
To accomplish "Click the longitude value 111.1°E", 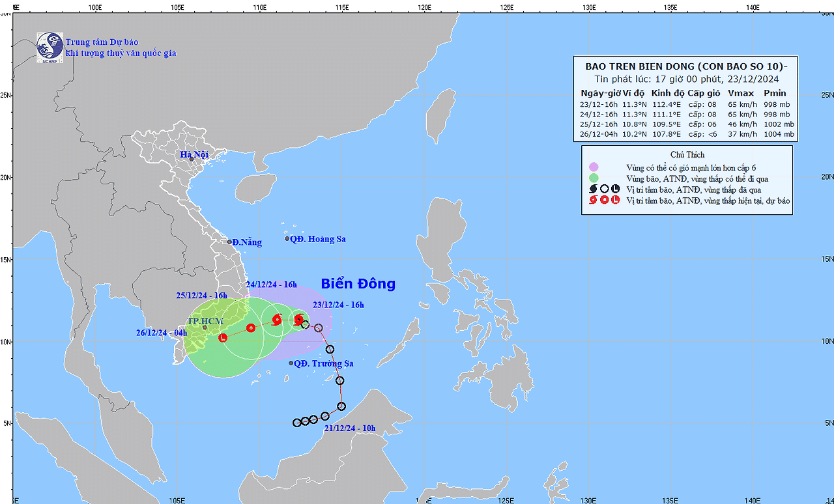I will coord(666,114).
